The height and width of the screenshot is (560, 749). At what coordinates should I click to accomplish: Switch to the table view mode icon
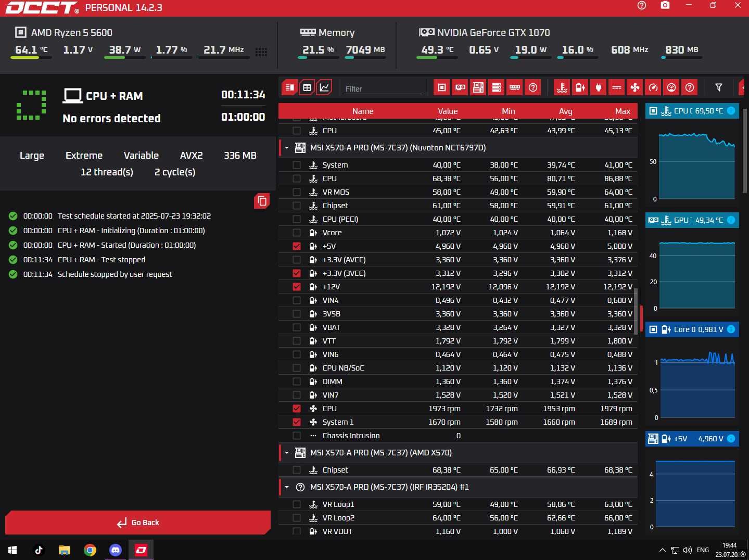click(x=307, y=87)
